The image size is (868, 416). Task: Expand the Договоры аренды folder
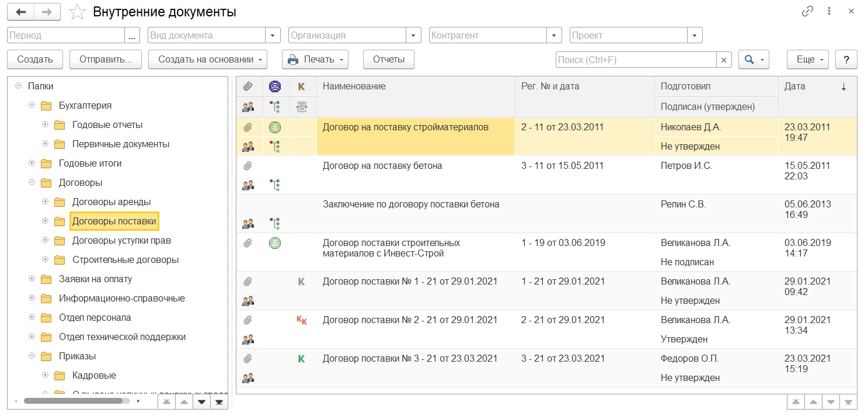click(x=45, y=202)
